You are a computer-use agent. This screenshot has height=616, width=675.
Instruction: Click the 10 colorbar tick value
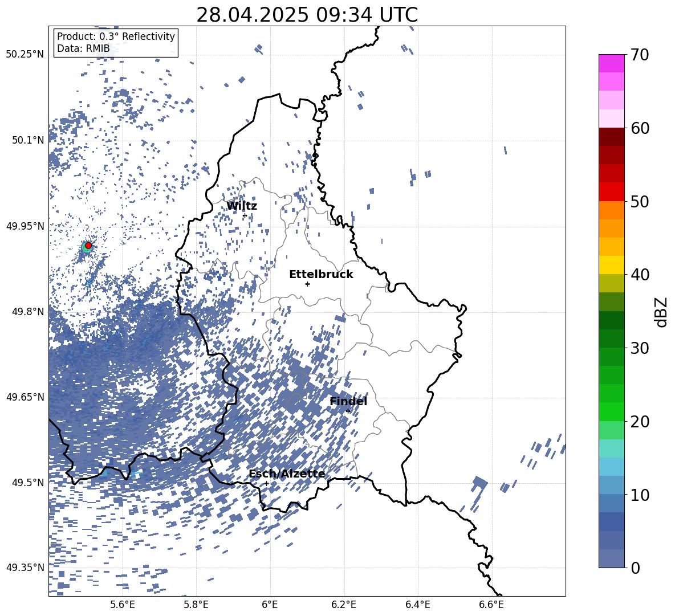click(x=640, y=495)
